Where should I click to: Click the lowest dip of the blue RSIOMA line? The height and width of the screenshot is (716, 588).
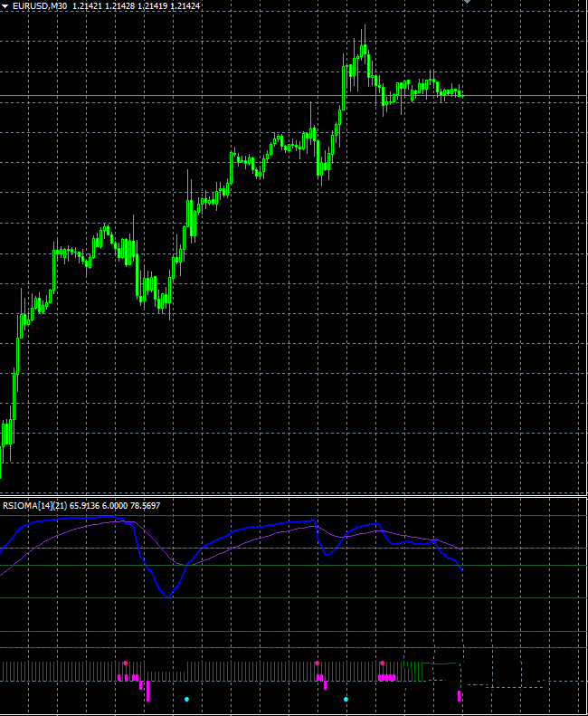[x=166, y=596]
